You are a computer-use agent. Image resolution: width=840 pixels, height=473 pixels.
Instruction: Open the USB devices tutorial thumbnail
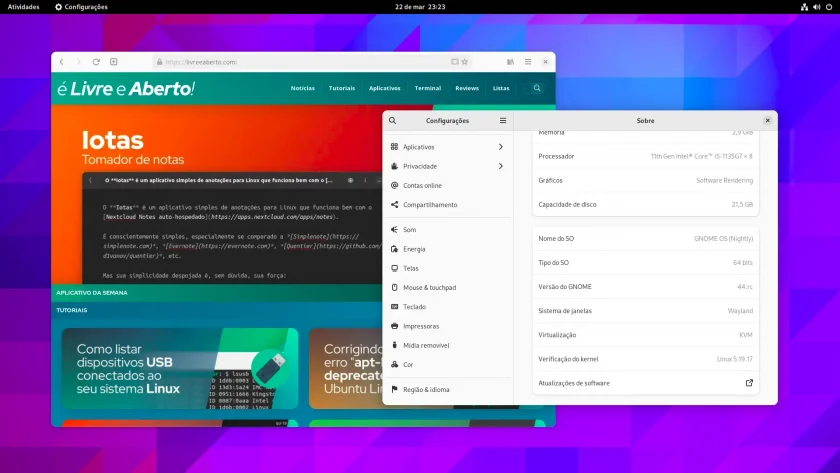click(x=180, y=369)
